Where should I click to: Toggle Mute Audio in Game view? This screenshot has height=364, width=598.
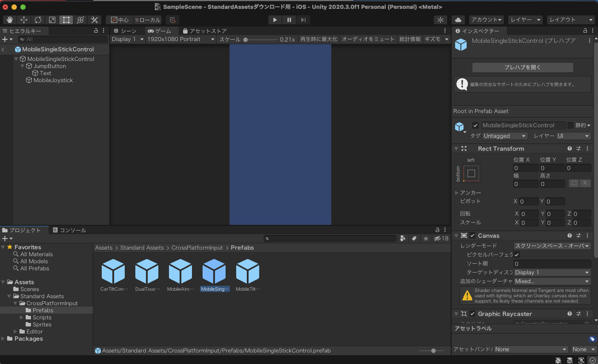(x=368, y=39)
